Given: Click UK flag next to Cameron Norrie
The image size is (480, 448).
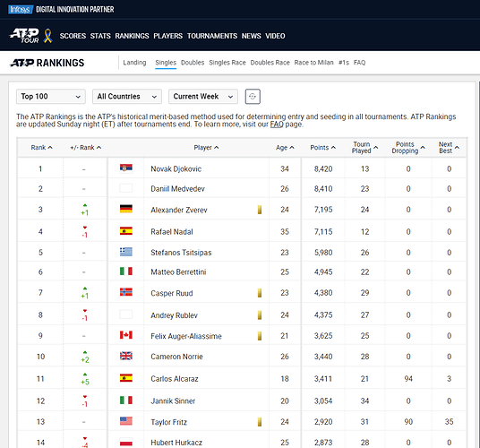Looking at the screenshot, I should (x=126, y=356).
